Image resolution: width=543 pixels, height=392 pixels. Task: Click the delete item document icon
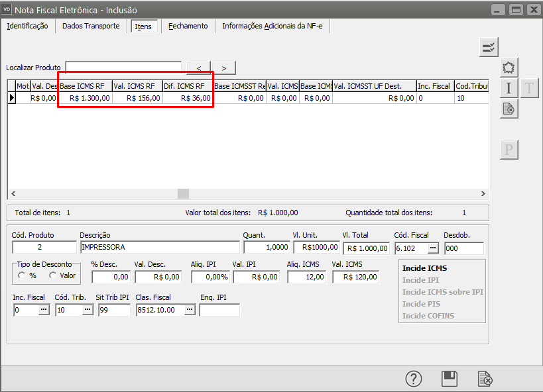pyautogui.click(x=509, y=109)
